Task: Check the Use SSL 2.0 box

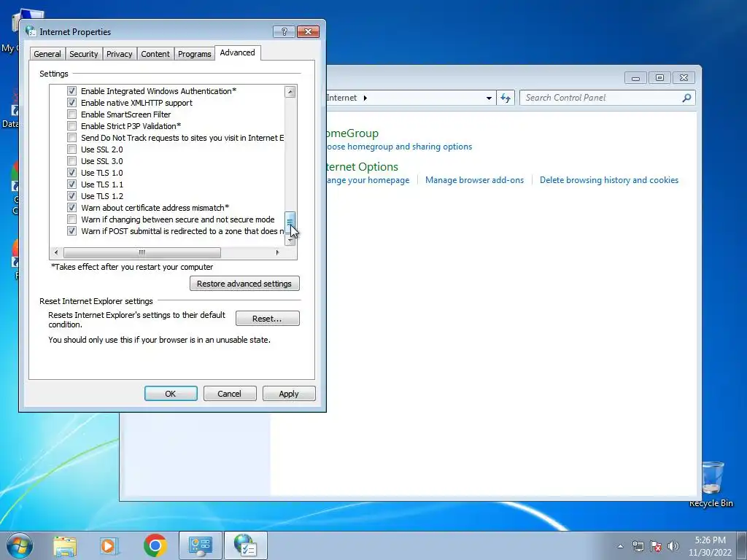Action: 71,149
